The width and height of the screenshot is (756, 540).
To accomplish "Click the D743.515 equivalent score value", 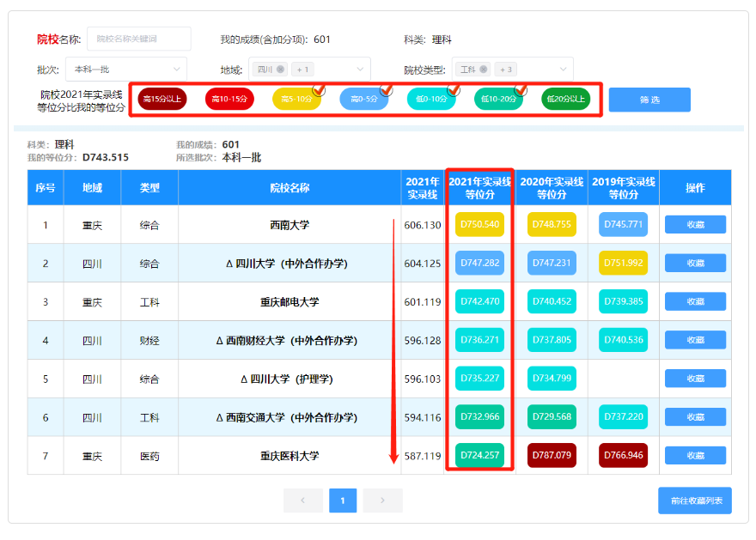I will (x=106, y=157).
